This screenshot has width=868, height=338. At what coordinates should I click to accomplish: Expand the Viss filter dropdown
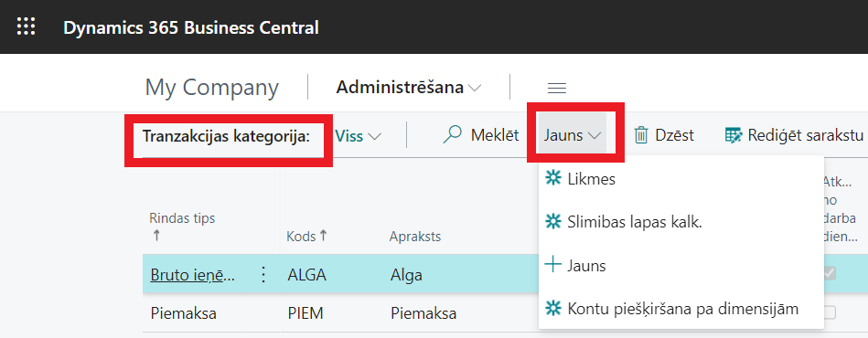[359, 135]
